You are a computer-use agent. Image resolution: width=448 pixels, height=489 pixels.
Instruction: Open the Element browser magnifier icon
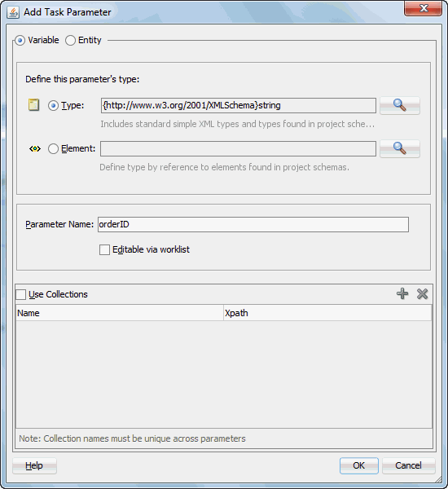[x=400, y=148]
